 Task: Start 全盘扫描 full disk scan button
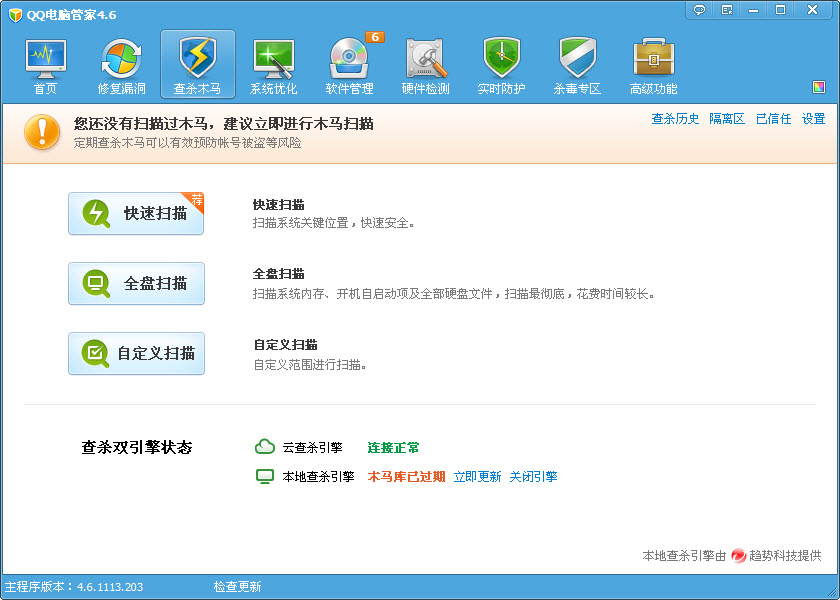pyautogui.click(x=136, y=283)
